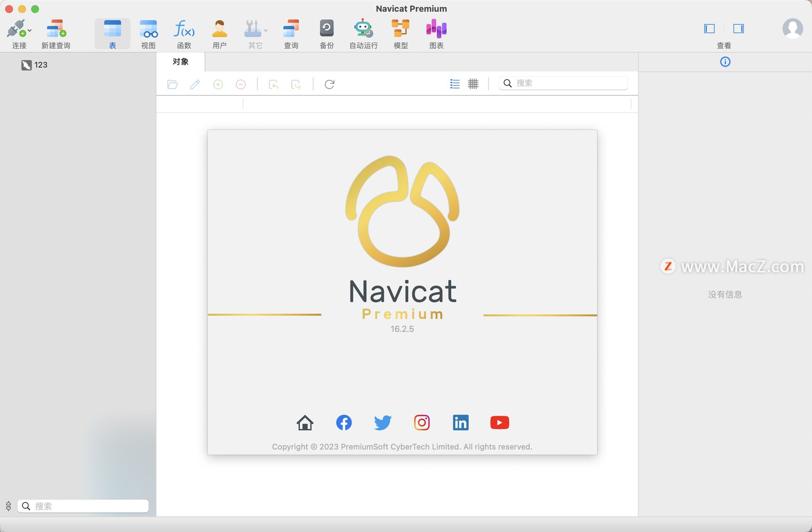Open the user account avatar
This screenshot has width=812, height=532.
point(793,29)
